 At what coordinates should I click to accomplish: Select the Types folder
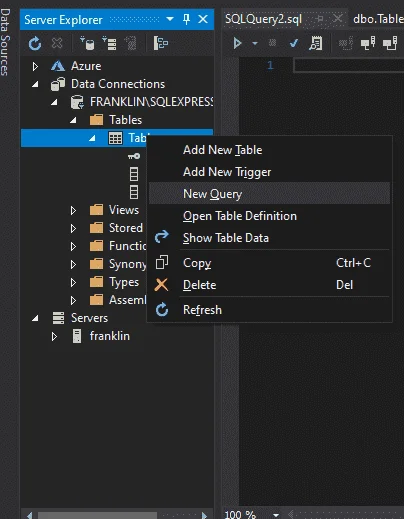click(x=124, y=282)
